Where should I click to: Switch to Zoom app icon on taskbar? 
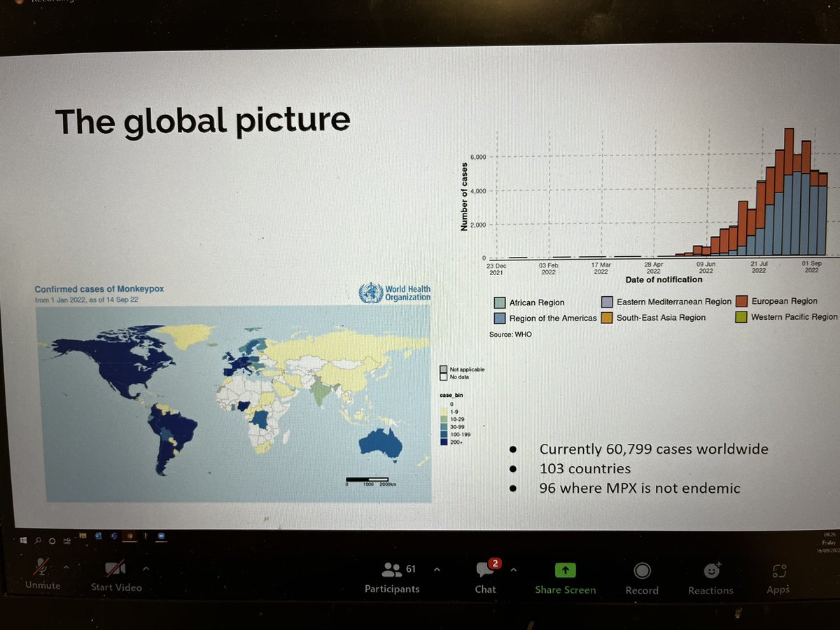pyautogui.click(x=161, y=536)
